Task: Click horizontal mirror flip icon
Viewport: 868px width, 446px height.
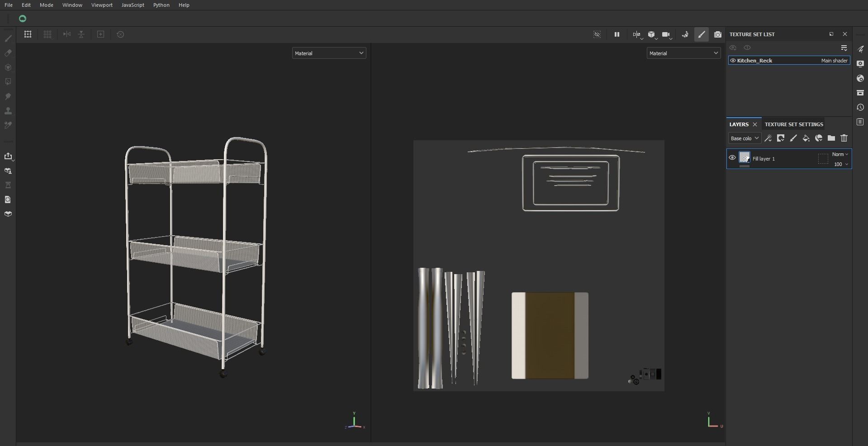Action: click(67, 34)
